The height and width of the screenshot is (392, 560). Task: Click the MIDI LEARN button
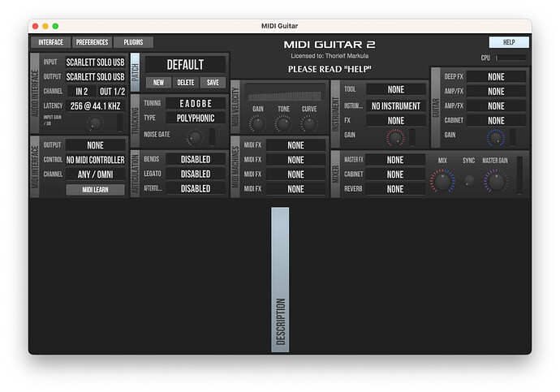pos(95,190)
